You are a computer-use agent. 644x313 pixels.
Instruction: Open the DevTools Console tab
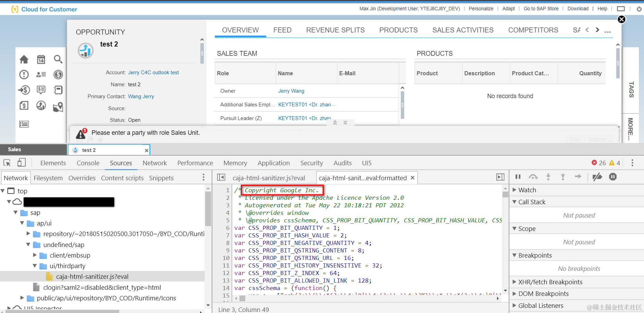coord(88,163)
